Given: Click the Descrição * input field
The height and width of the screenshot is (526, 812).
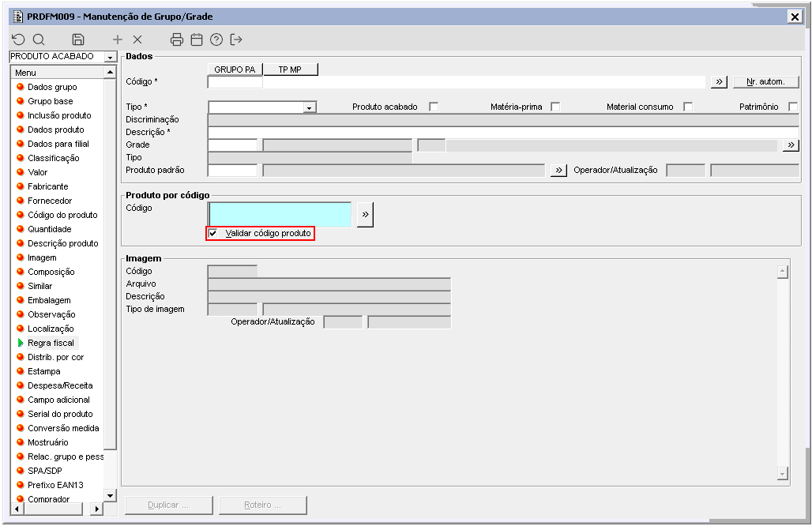Looking at the screenshot, I should (x=503, y=132).
